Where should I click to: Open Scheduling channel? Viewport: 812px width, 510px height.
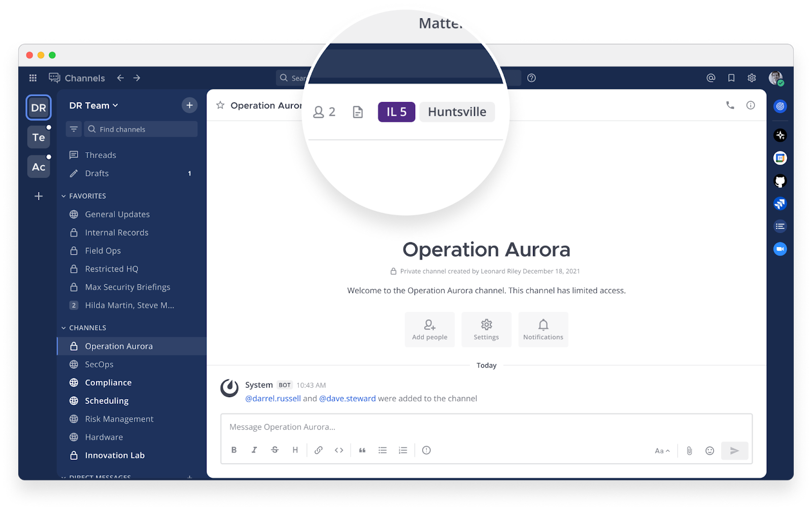click(x=132, y=401)
